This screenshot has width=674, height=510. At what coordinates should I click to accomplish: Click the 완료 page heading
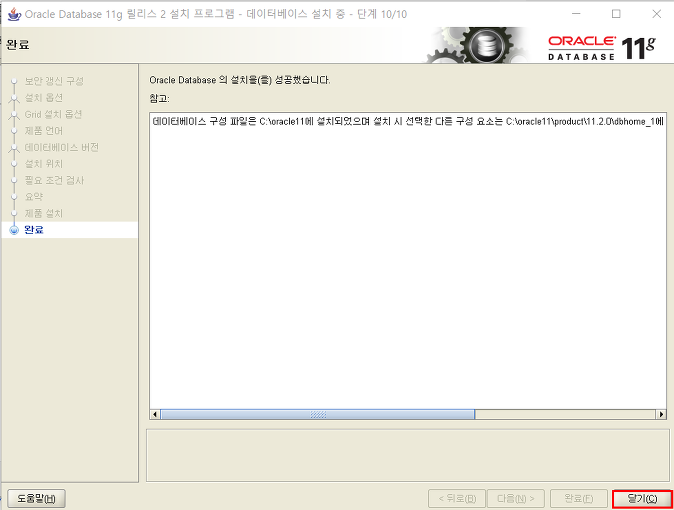pos(18,45)
